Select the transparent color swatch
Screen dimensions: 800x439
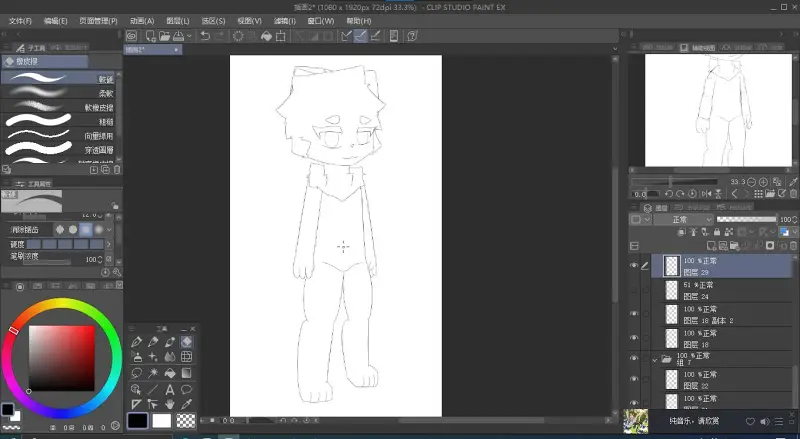click(x=186, y=421)
